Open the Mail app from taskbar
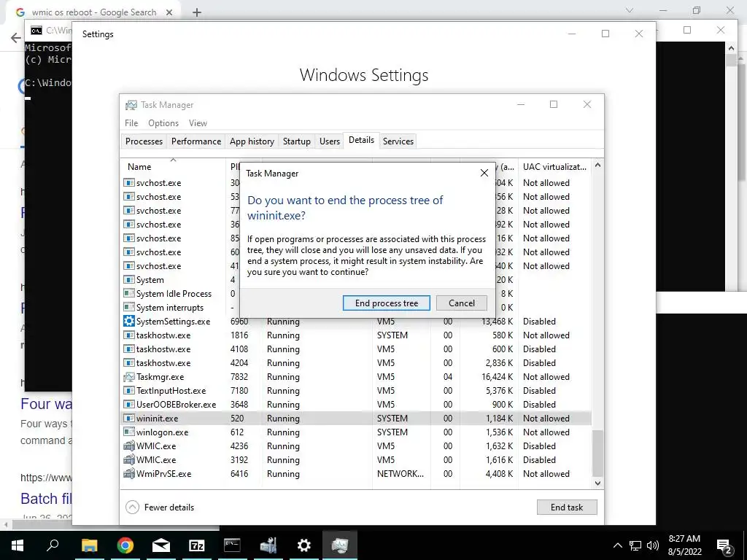 click(161, 545)
